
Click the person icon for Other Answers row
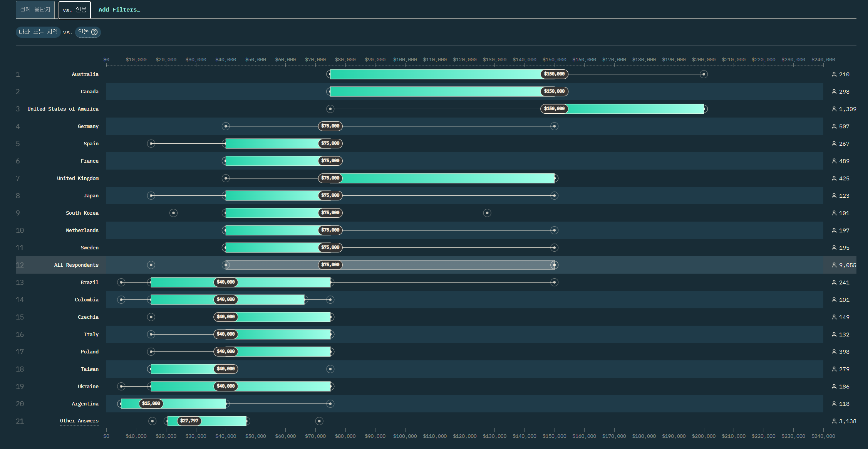click(x=834, y=421)
